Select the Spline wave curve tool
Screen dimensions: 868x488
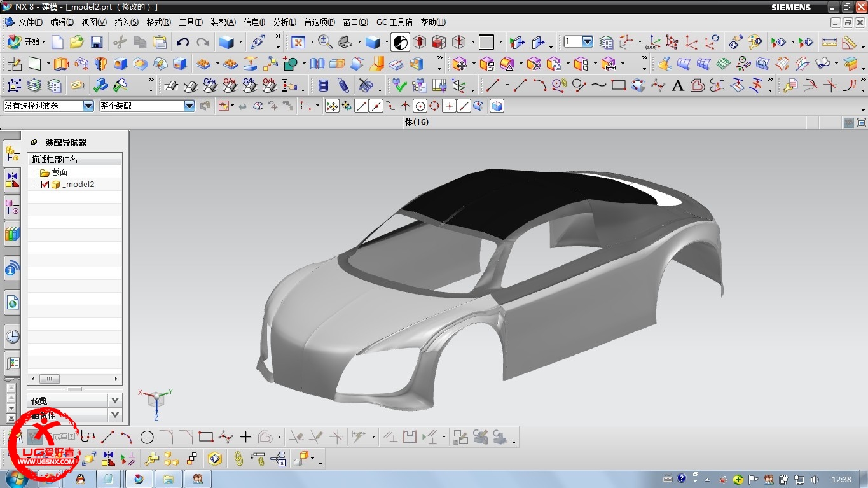tap(598, 85)
